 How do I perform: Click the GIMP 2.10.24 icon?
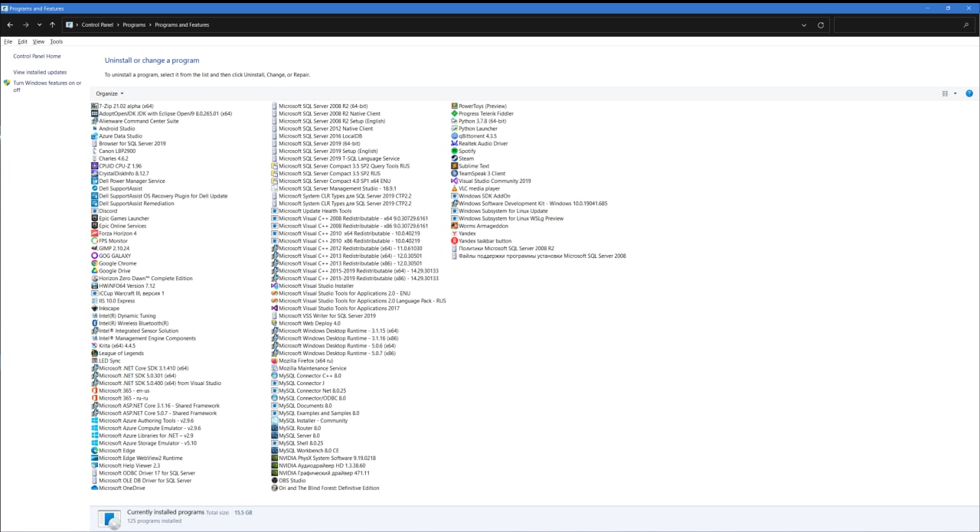(95, 249)
